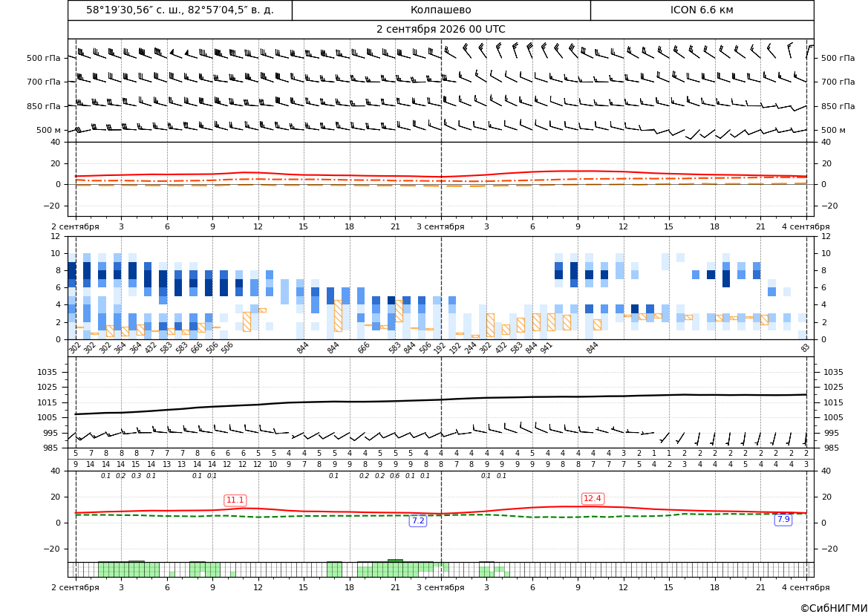868x614 pixels.
Task: Click the 941 cloud base value label
Action: [546, 349]
